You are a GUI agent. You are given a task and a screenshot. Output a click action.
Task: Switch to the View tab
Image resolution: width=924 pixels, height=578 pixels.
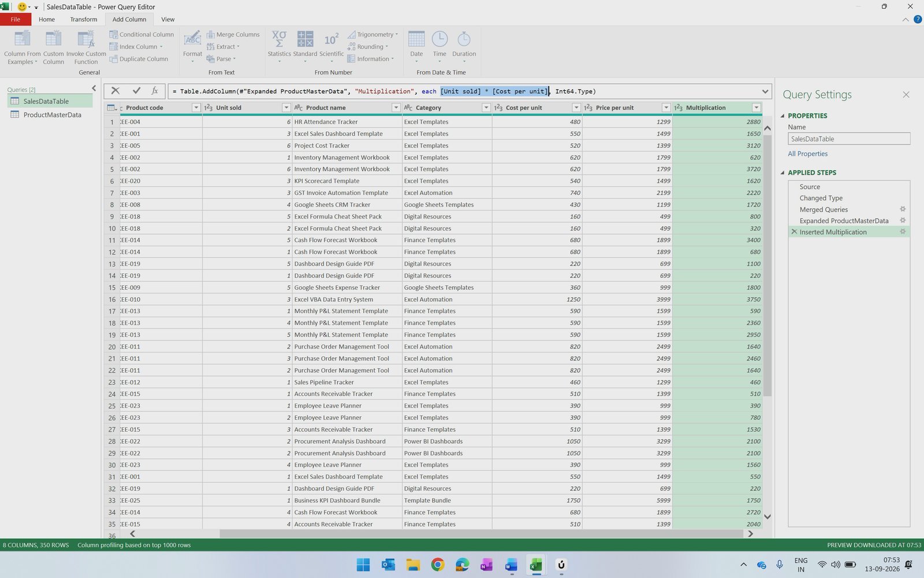tap(167, 20)
